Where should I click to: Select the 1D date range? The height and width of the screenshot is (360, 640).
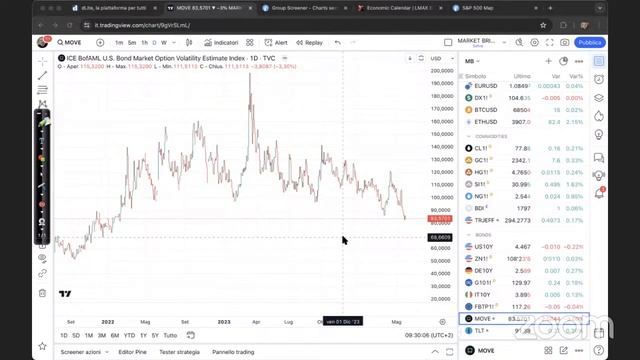(x=64, y=336)
